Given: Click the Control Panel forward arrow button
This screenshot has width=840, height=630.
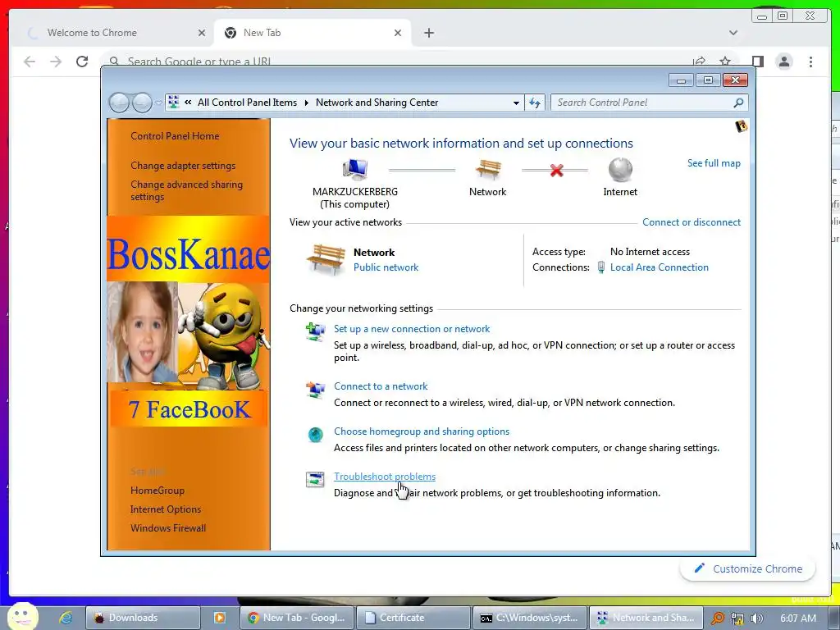Looking at the screenshot, I should click(x=141, y=103).
